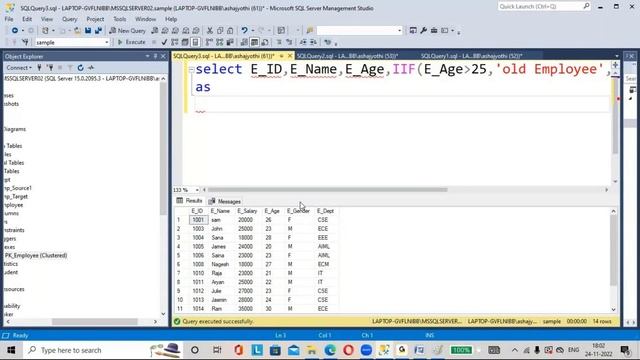640x360 pixels.
Task: Click the results grid vertical scrollbar
Action: pos(613,251)
